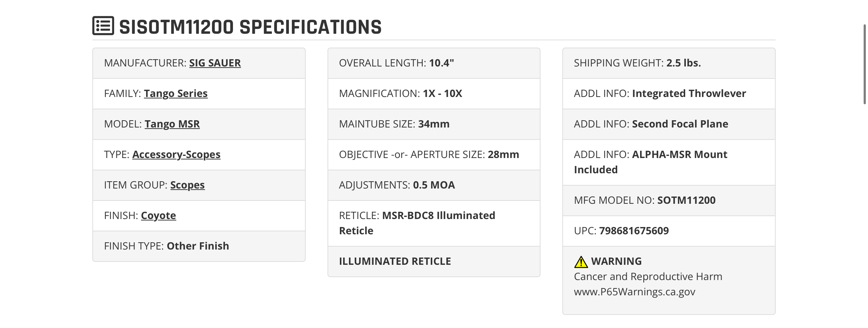Click the Maintube Size 34mm row
The image size is (868, 328).
pos(434,124)
